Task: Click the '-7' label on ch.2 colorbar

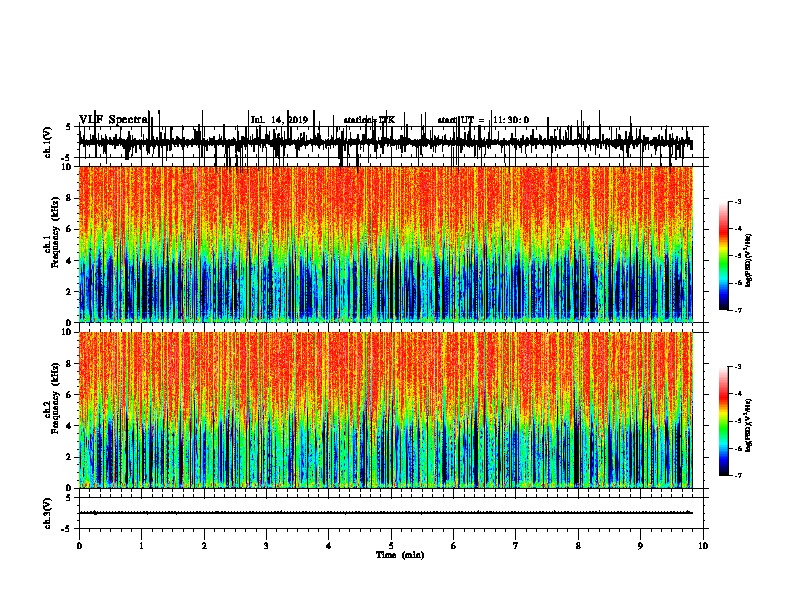Action: 738,475
